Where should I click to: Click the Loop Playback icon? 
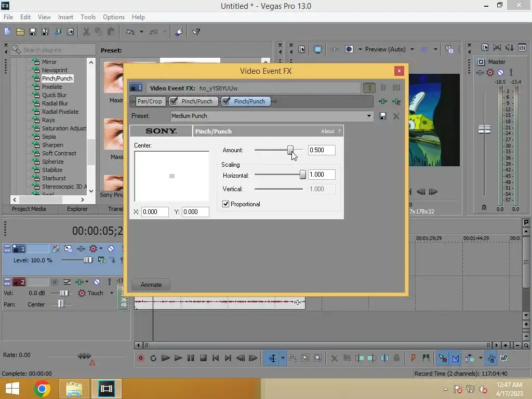(153, 358)
